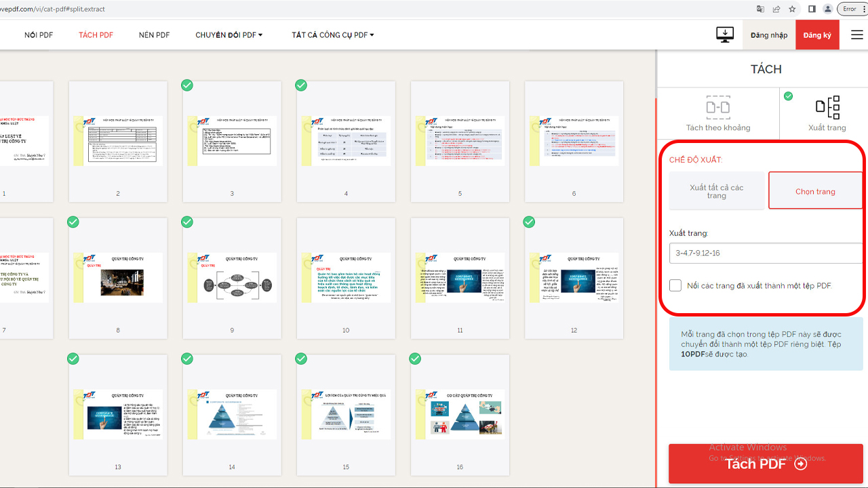Open the download-to-device icon near Đăng nhập
The height and width of the screenshot is (488, 868).
click(724, 35)
